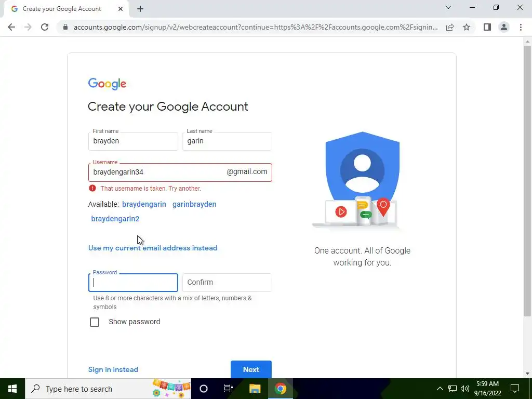Click Sign in instead link
The image size is (532, 399).
coord(113,369)
